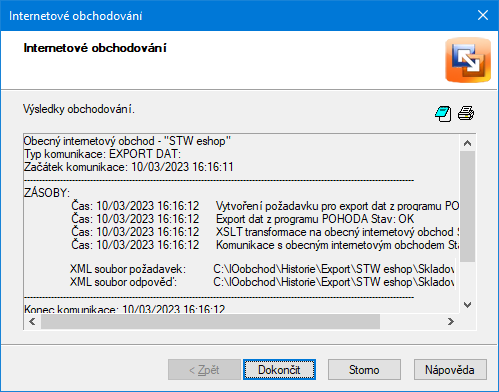Open Nápověda help
The height and width of the screenshot is (392, 499).
pyautogui.click(x=450, y=369)
